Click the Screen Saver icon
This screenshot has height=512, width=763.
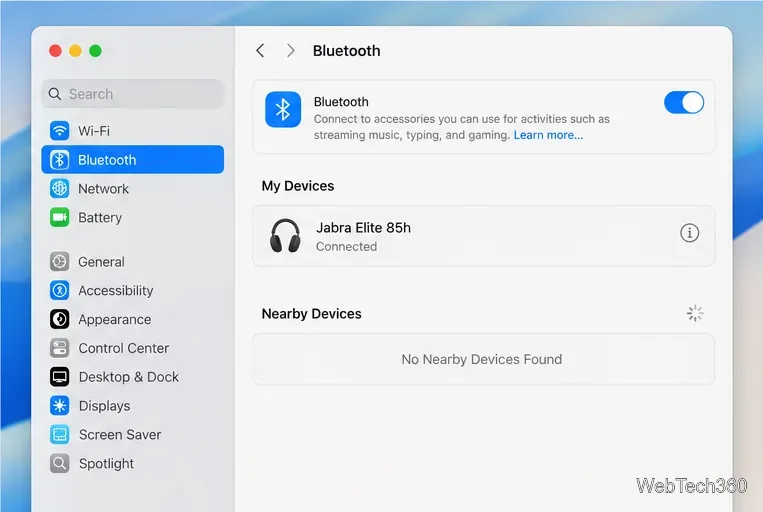click(59, 434)
